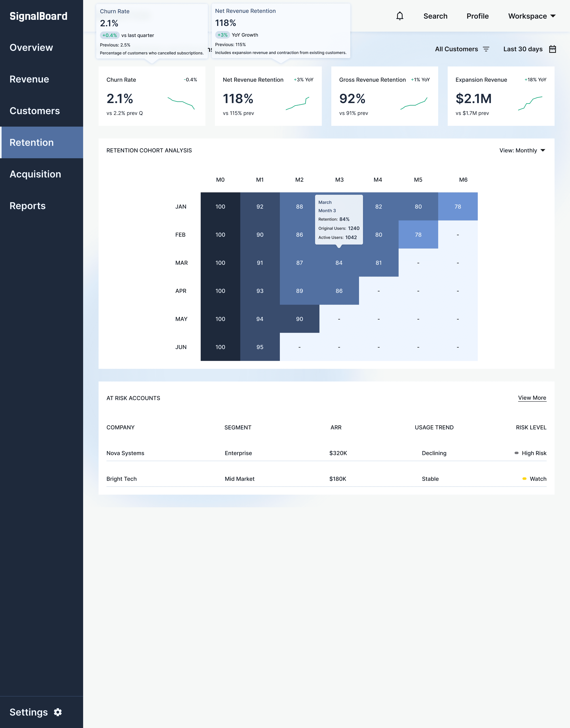The height and width of the screenshot is (728, 570).
Task: Open the Profile link in header
Action: click(477, 16)
